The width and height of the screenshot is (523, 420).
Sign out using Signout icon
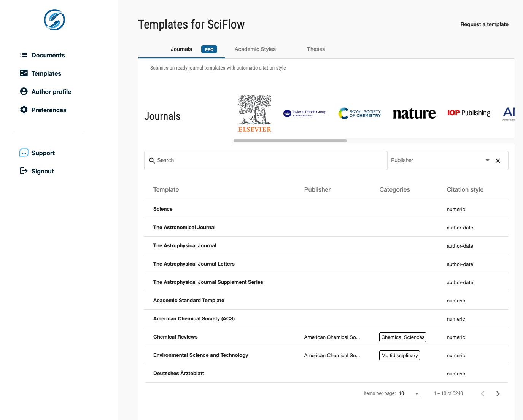coord(24,171)
